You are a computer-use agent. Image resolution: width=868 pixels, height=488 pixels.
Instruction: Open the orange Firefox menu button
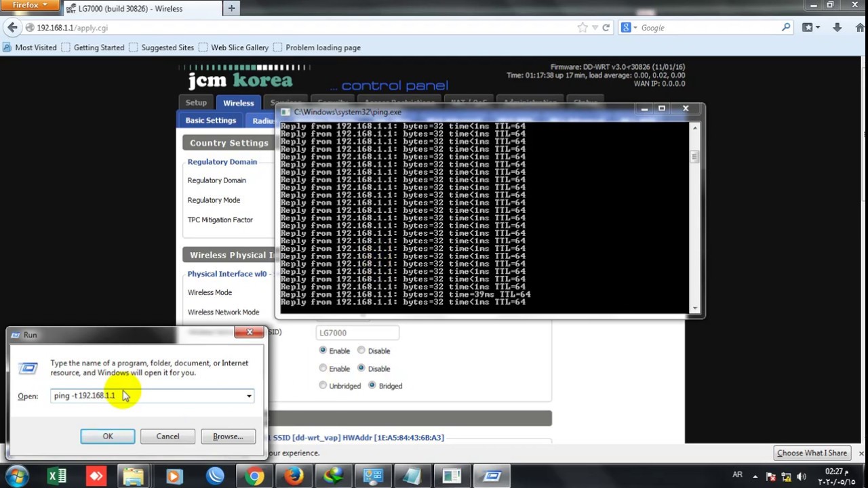tap(31, 5)
